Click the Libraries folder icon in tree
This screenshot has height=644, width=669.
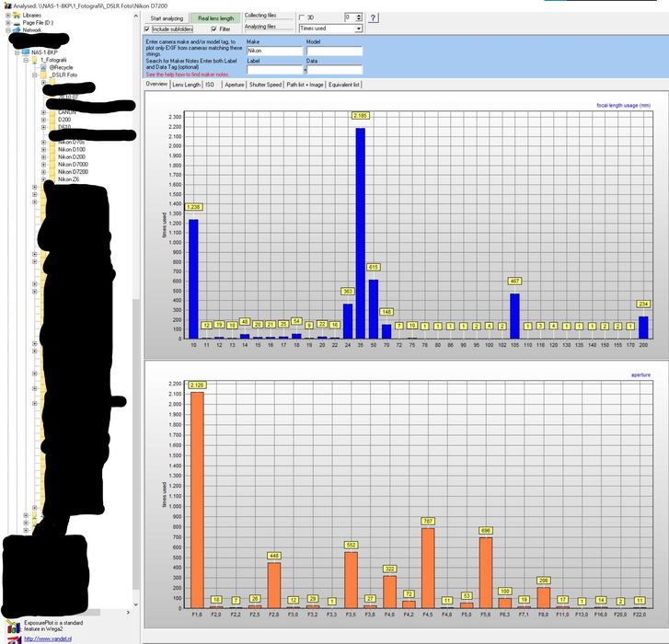point(17,15)
